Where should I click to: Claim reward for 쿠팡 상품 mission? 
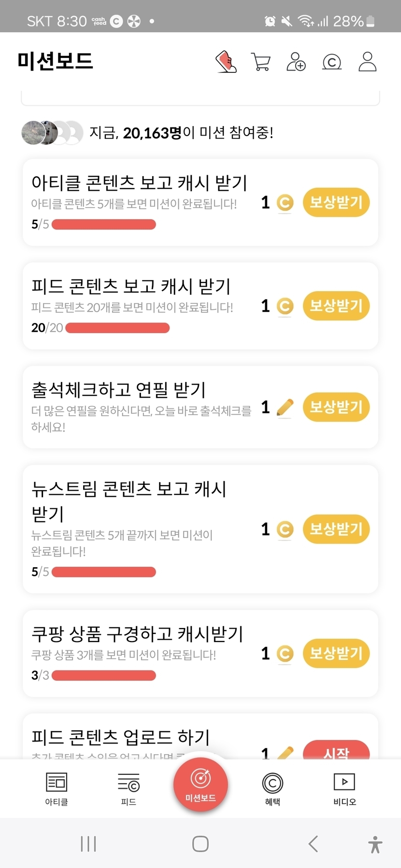point(336,653)
